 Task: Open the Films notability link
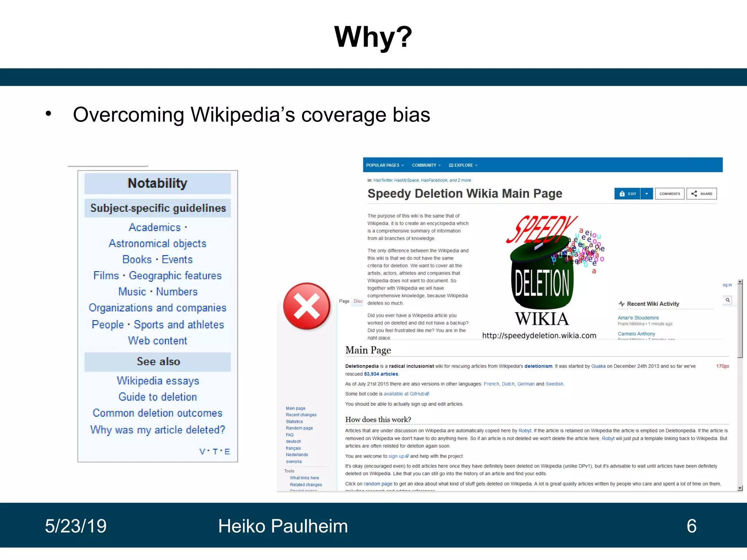click(106, 276)
